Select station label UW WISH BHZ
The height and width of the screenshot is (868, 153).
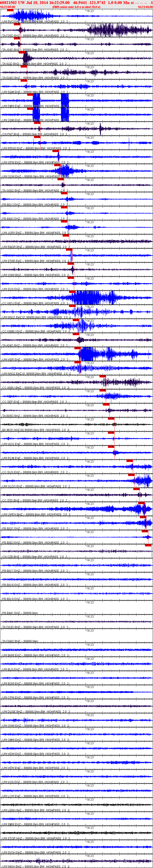click(x=12, y=867)
